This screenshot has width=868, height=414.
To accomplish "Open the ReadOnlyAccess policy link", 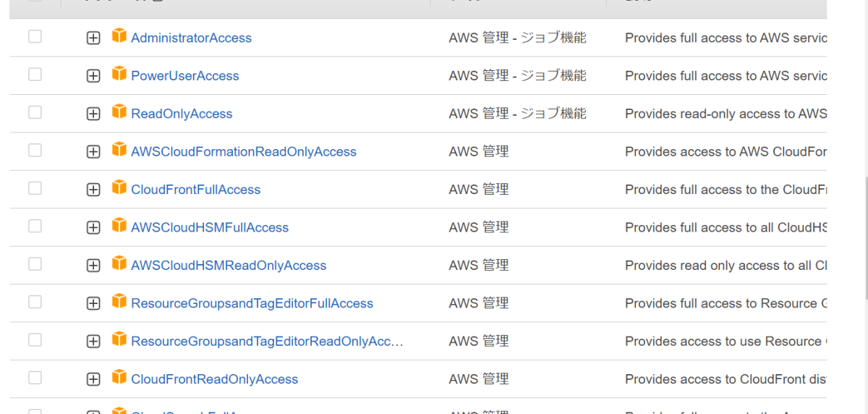I will tap(182, 114).
